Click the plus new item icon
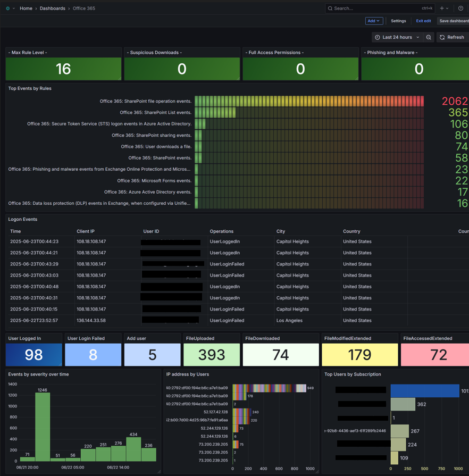This screenshot has width=469, height=476. click(x=442, y=9)
